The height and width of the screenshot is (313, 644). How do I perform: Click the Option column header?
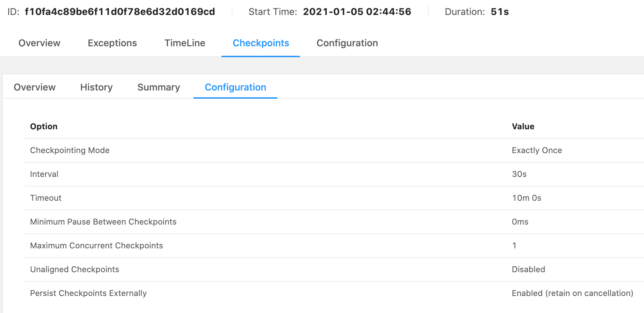coord(44,127)
